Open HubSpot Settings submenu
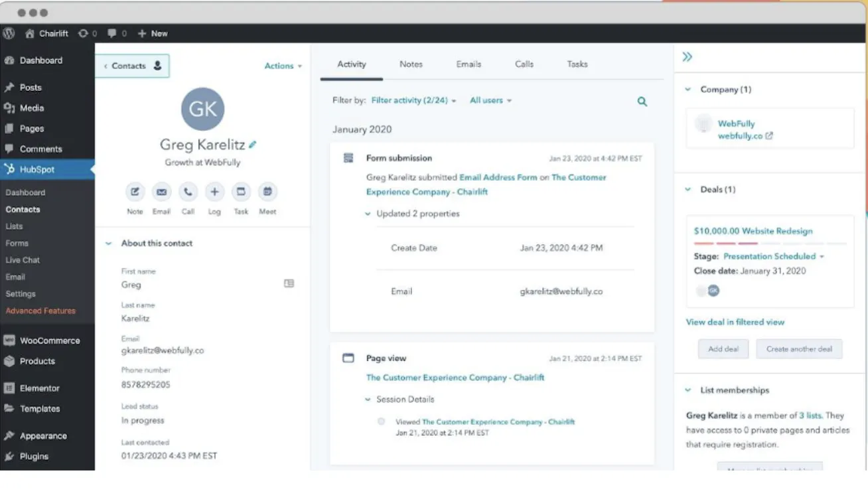 [21, 294]
